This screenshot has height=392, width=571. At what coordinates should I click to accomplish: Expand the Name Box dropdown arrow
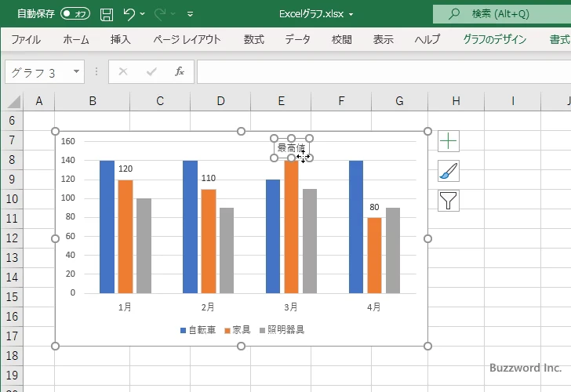pos(77,71)
